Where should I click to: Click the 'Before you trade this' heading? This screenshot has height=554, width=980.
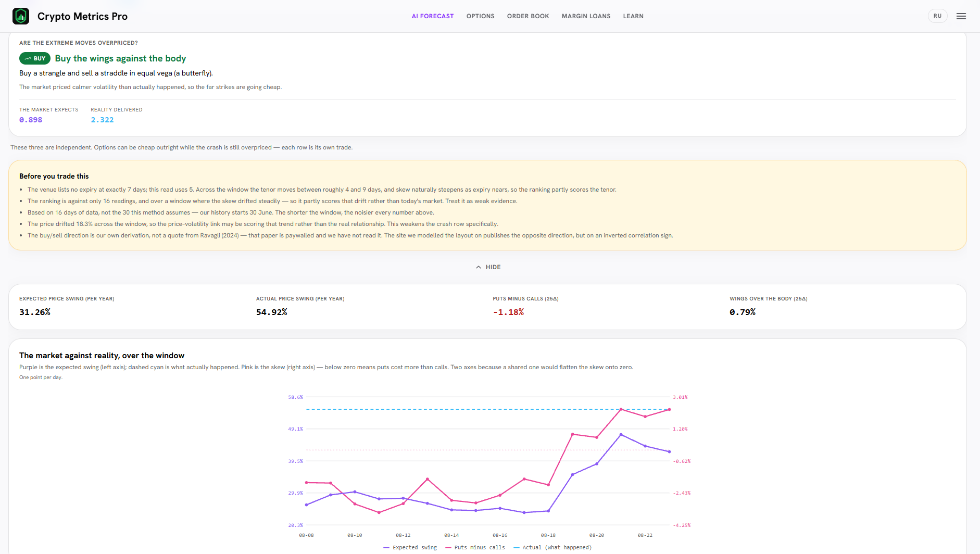pyautogui.click(x=54, y=176)
